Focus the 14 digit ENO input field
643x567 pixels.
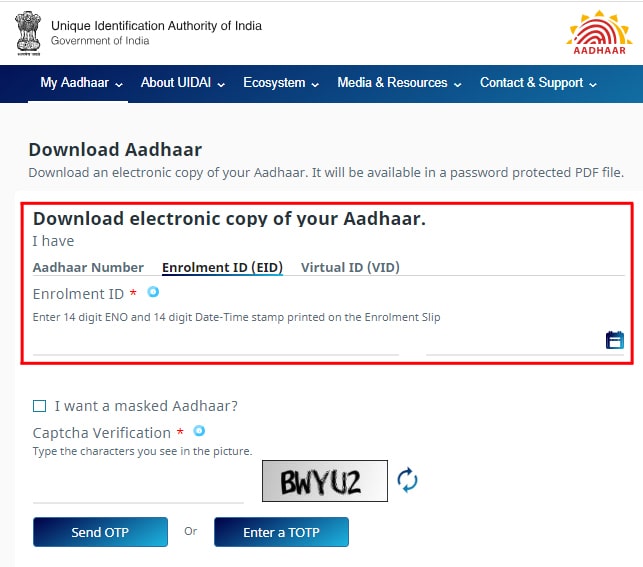click(216, 344)
